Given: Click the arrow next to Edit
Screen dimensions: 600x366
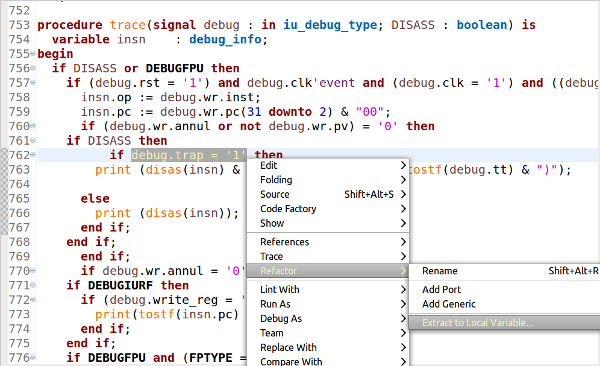Looking at the screenshot, I should [x=403, y=165].
